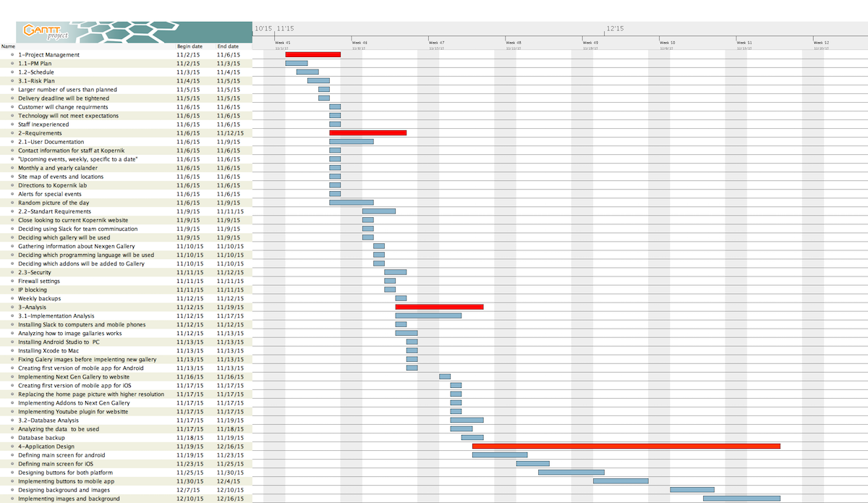868x503 pixels.
Task: Click the End date column header
Action: click(x=228, y=46)
